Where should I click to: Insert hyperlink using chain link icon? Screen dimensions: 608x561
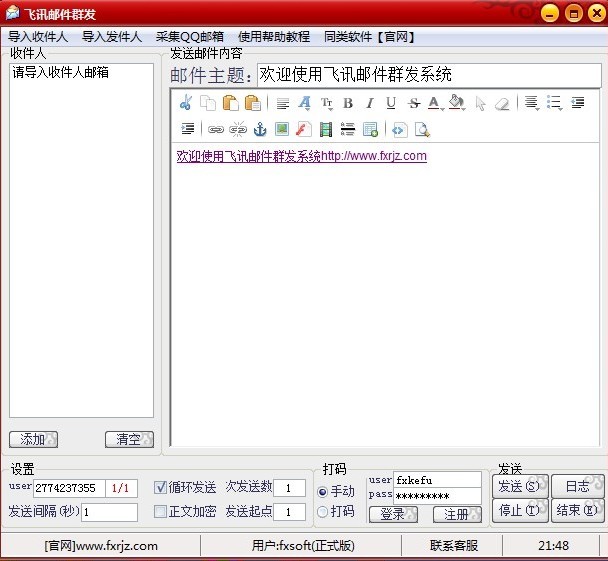[x=215, y=129]
